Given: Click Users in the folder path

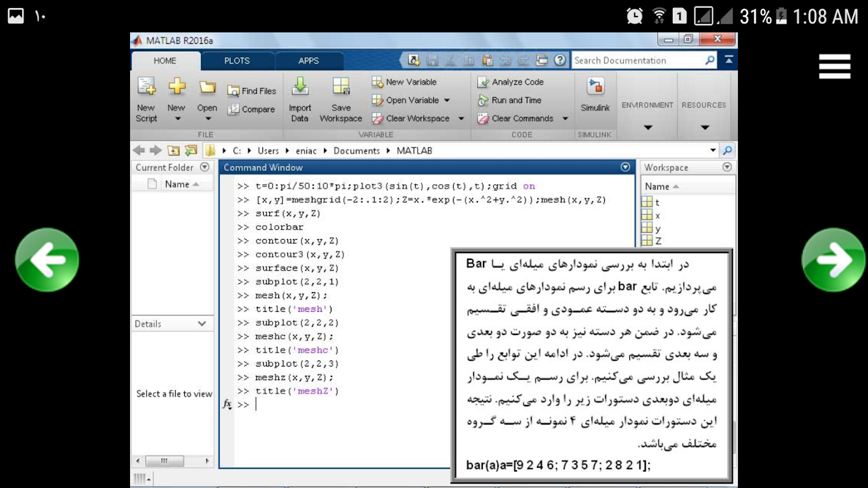Looking at the screenshot, I should (x=268, y=151).
